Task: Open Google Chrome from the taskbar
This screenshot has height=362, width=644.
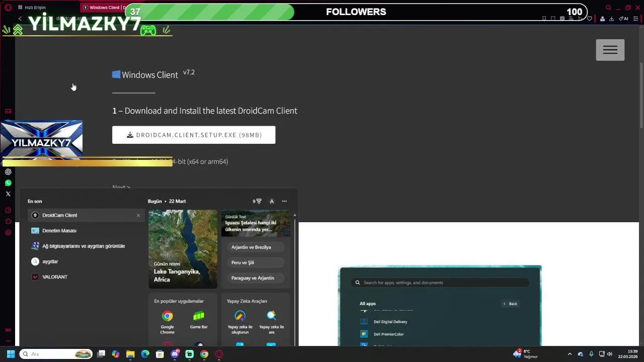Action: 204,354
